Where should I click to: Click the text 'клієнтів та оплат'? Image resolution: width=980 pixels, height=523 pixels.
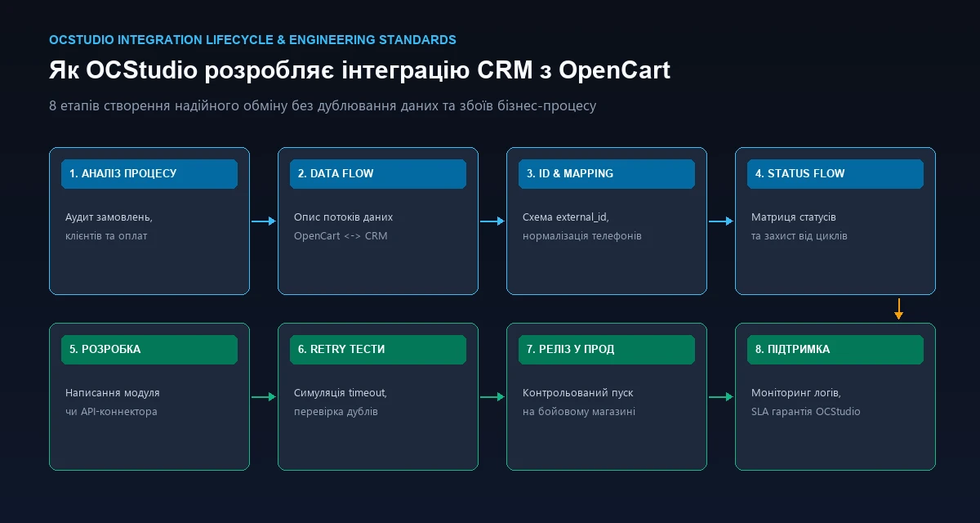coord(106,236)
